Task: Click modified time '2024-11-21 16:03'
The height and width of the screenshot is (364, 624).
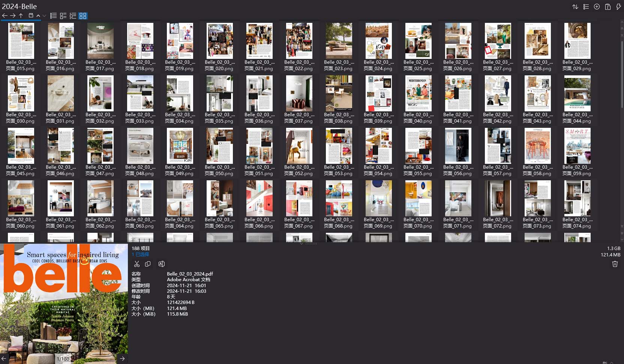Action: pyautogui.click(x=187, y=291)
